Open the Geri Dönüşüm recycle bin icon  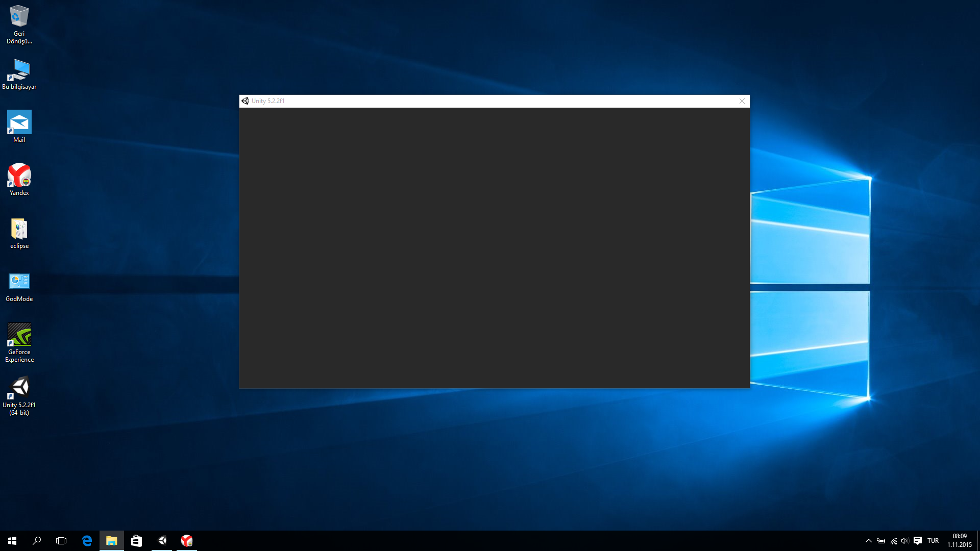pos(19,24)
